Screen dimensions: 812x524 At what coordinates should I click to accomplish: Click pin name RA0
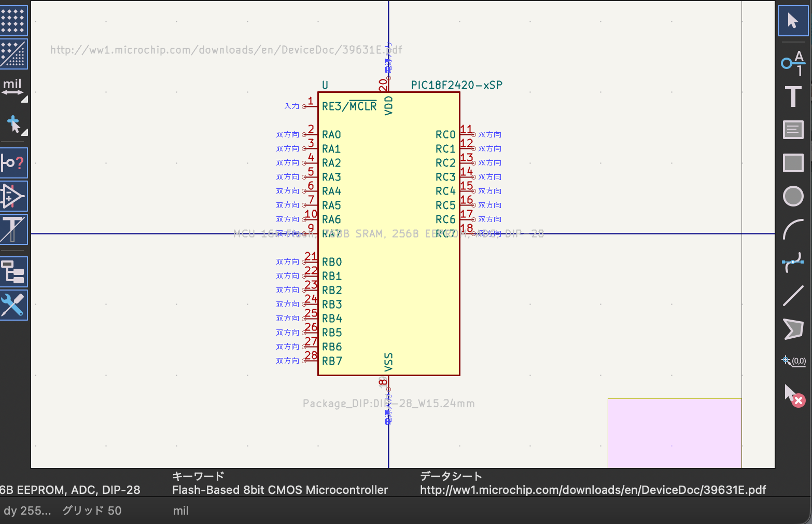tap(331, 135)
